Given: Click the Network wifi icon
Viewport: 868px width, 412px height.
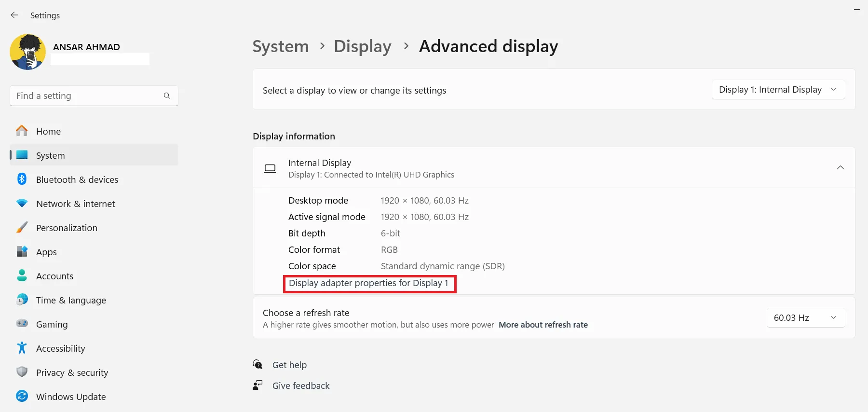Looking at the screenshot, I should coord(22,204).
